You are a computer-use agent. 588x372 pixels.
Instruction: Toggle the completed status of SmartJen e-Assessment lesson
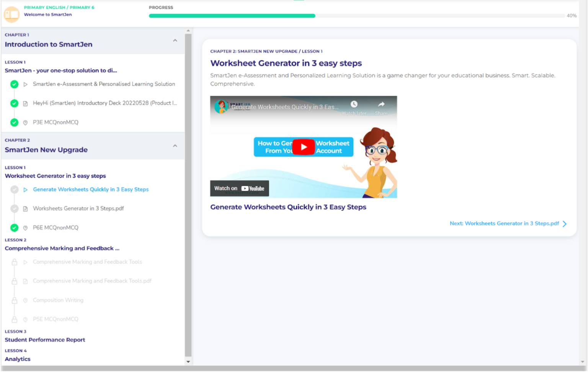(x=14, y=84)
